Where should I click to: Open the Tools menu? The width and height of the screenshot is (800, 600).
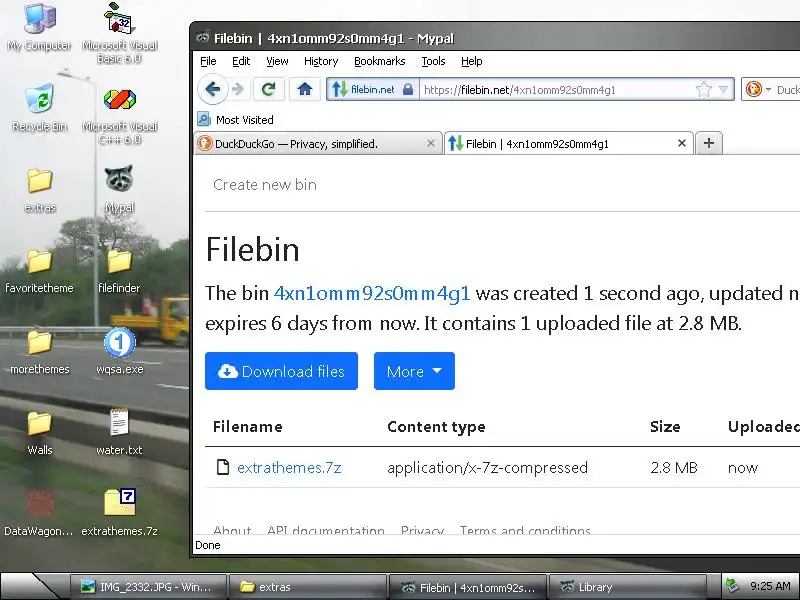(x=433, y=61)
